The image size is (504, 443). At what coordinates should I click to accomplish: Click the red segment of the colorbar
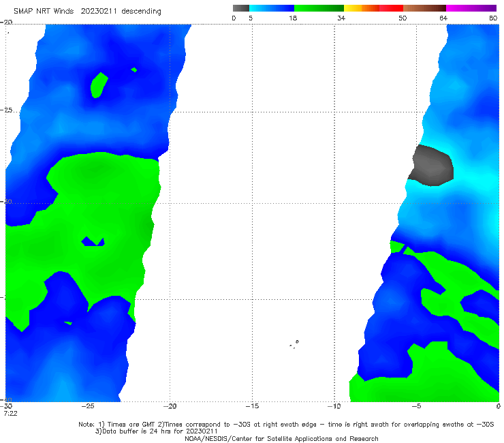click(x=391, y=8)
